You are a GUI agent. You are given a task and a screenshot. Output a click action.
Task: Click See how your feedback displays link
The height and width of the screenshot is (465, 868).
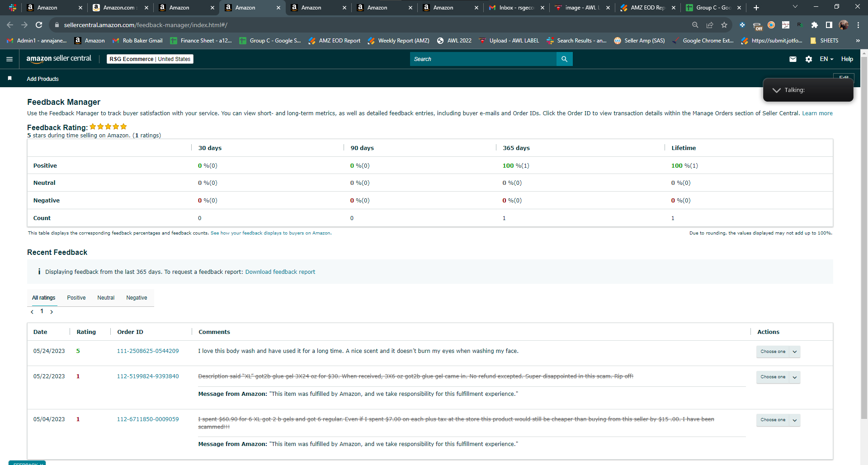(x=271, y=233)
